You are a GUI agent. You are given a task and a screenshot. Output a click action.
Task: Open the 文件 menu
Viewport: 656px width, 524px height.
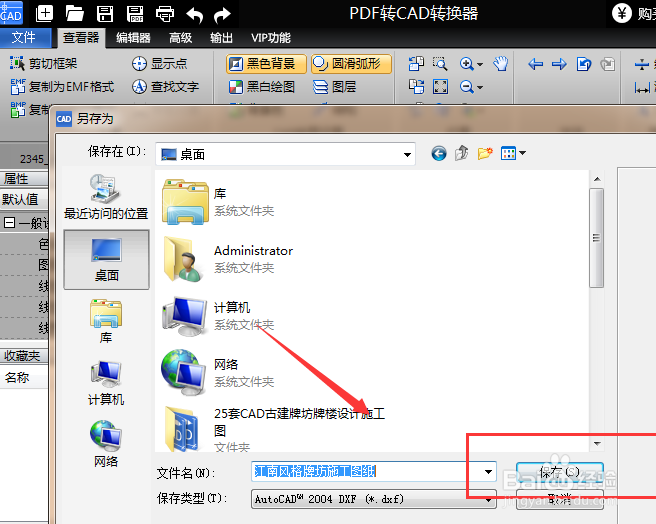(24, 37)
